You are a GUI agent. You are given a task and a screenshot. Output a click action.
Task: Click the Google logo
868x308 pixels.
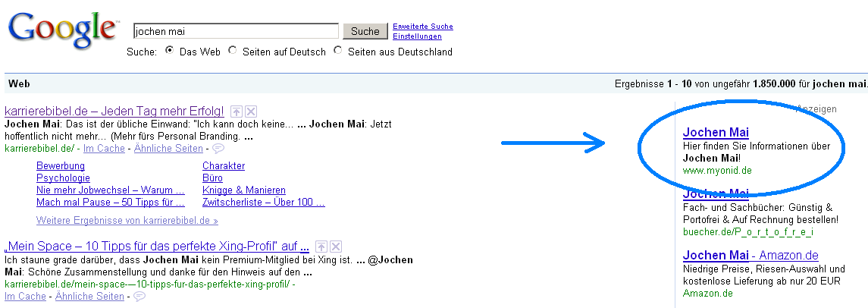pyautogui.click(x=63, y=33)
